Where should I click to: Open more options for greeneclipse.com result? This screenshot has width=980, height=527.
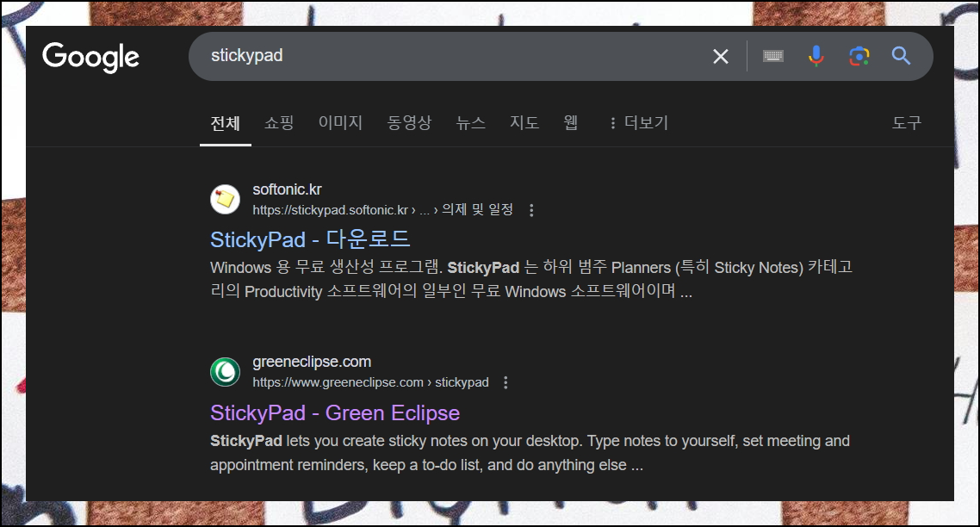tap(506, 382)
